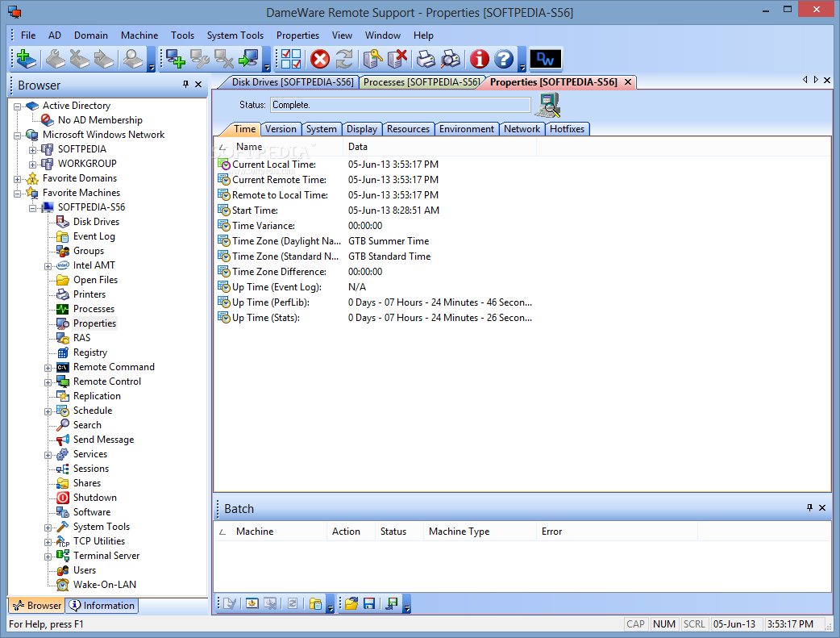
Task: Click the red Information 'i' toolbar icon
Action: point(480,59)
